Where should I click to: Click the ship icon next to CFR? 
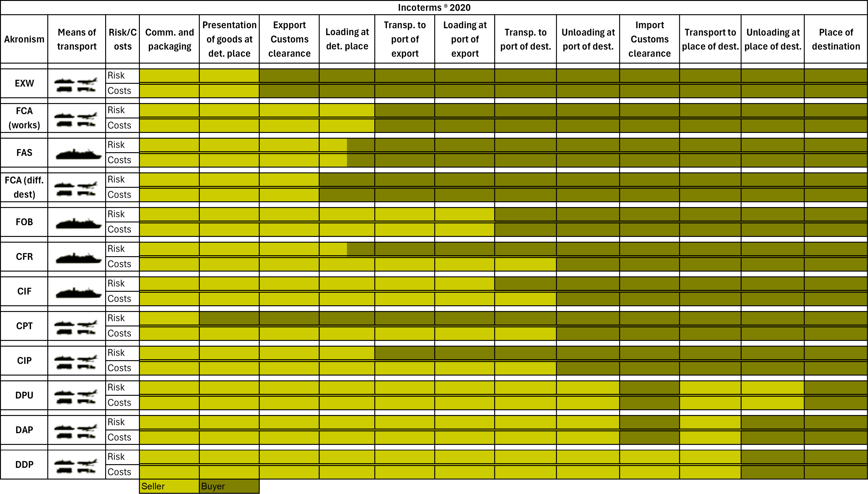click(x=76, y=256)
